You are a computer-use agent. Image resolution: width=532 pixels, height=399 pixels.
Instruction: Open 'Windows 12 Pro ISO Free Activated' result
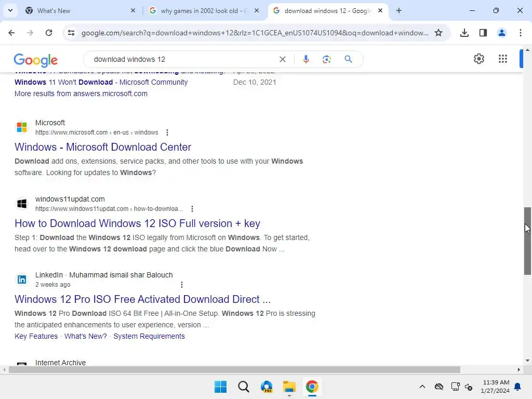pos(142,299)
